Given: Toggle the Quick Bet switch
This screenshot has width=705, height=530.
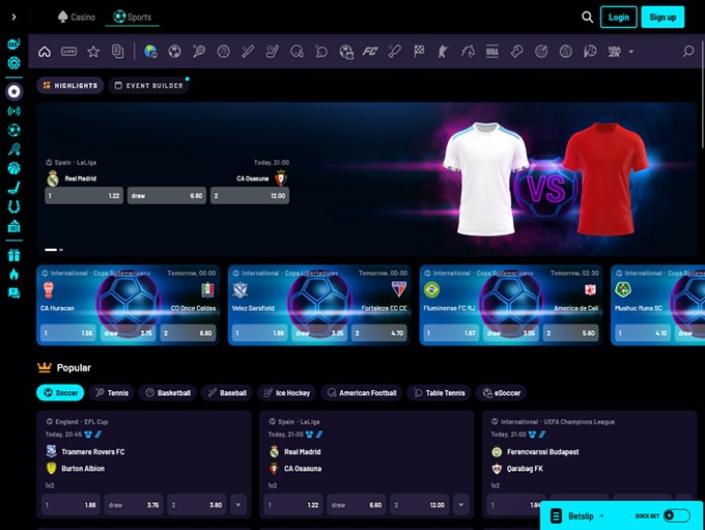Looking at the screenshot, I should pos(676,515).
